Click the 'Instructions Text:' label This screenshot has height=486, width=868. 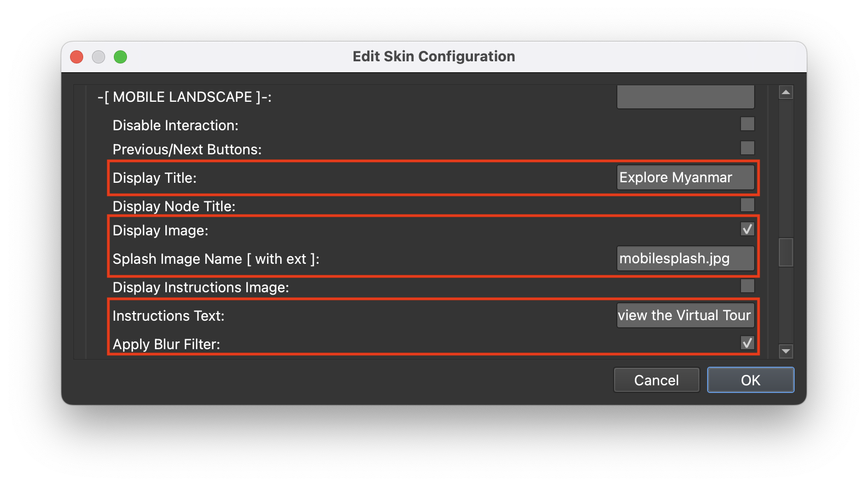click(169, 316)
